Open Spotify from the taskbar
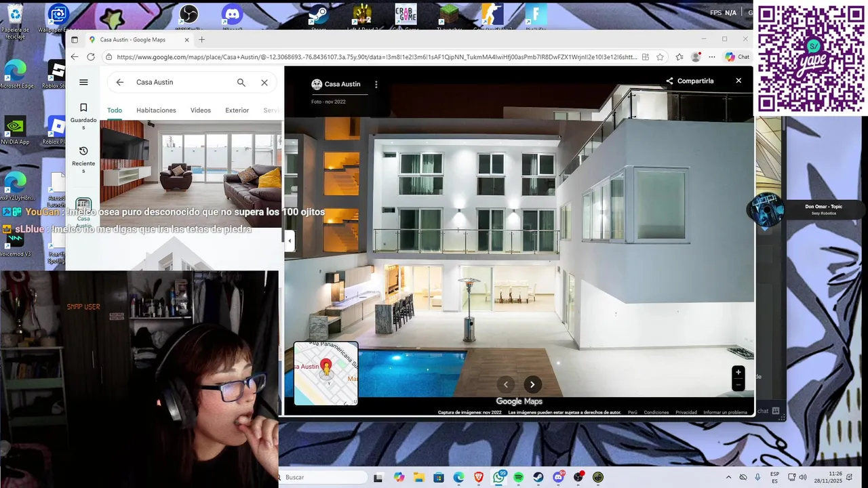This screenshot has width=868, height=488. (x=519, y=477)
